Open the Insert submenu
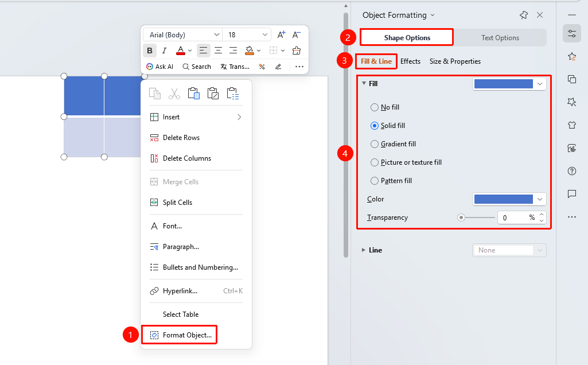Image resolution: width=588 pixels, height=365 pixels. tap(196, 117)
